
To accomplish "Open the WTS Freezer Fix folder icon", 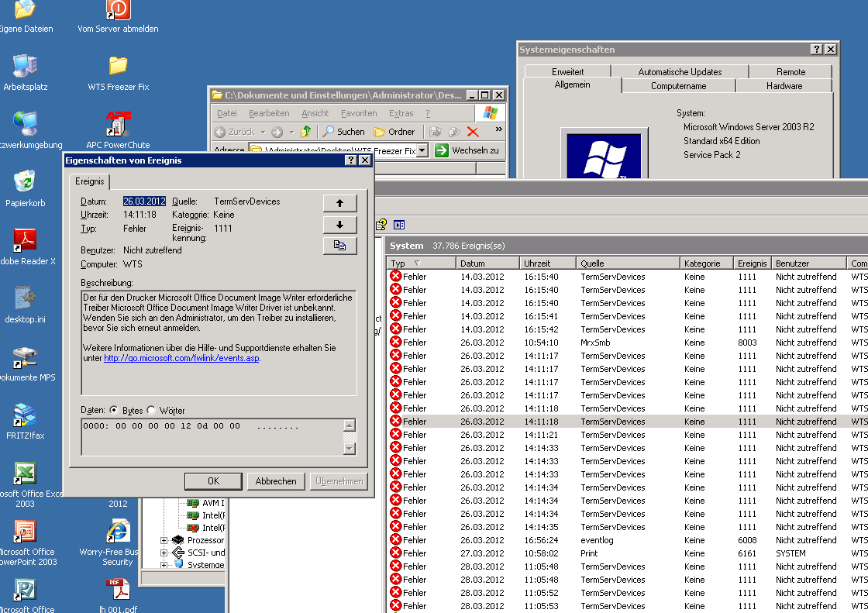I will click(118, 73).
